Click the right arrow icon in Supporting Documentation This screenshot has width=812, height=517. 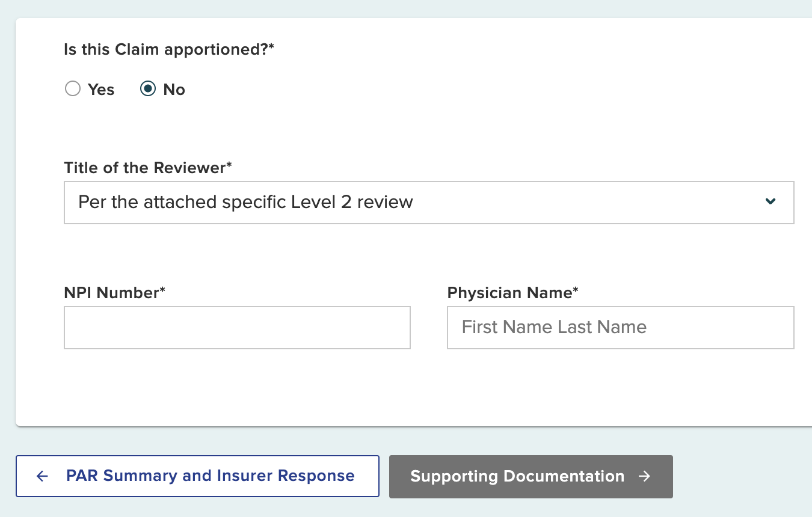pos(645,476)
